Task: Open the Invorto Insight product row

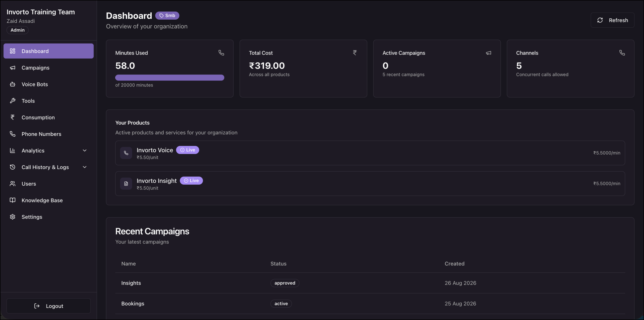Action: coord(370,184)
